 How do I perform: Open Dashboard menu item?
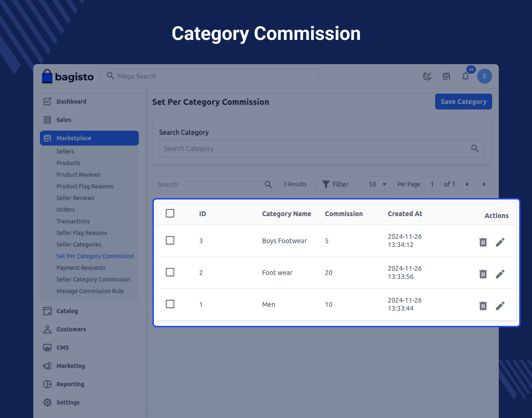point(71,102)
